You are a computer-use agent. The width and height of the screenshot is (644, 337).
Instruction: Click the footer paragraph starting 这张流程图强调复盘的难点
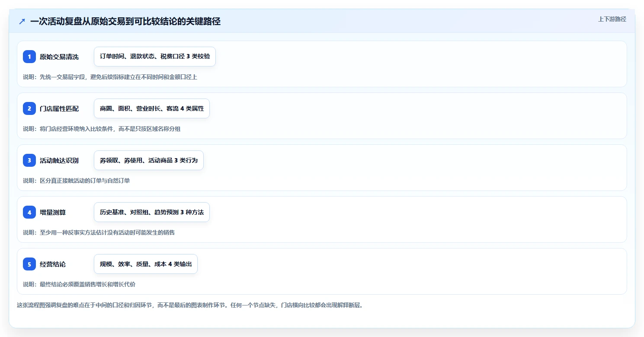pyautogui.click(x=190, y=305)
